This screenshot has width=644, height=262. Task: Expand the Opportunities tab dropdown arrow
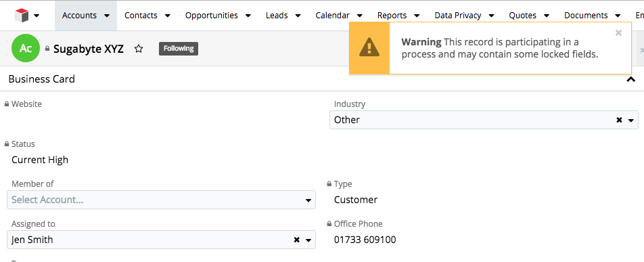248,16
